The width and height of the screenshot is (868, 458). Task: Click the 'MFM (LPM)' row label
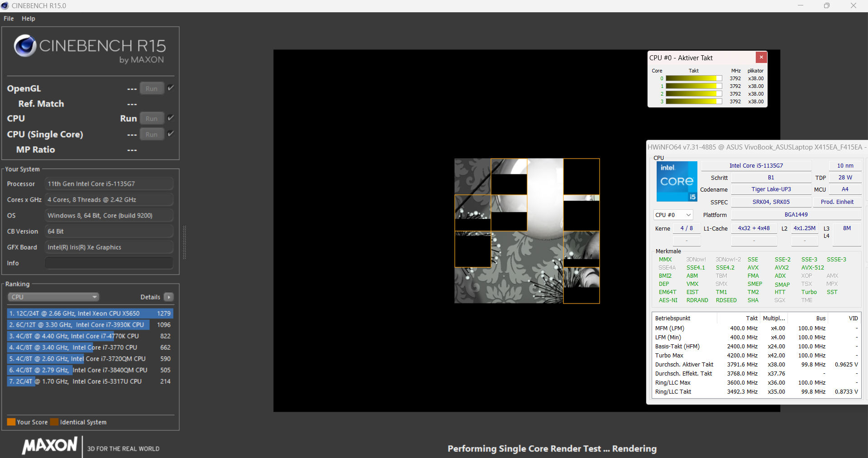pyautogui.click(x=669, y=328)
